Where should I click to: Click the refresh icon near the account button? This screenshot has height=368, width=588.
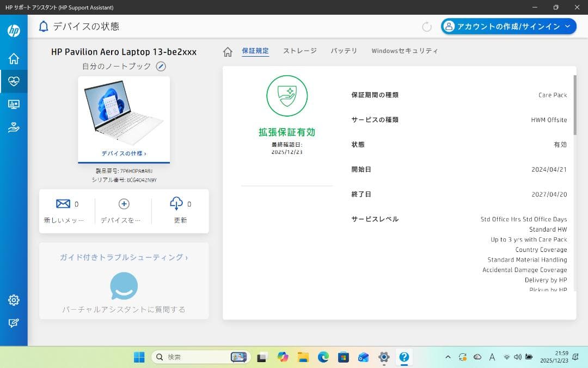pos(428,26)
